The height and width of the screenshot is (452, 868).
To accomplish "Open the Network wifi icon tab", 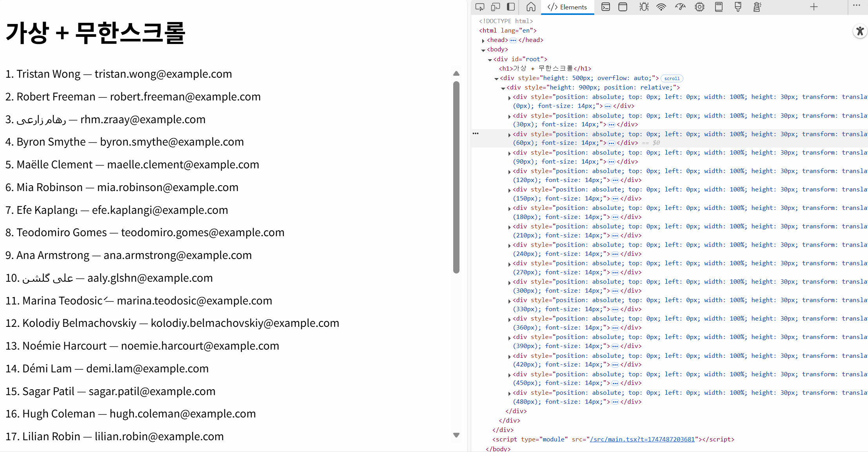I will tap(661, 7).
